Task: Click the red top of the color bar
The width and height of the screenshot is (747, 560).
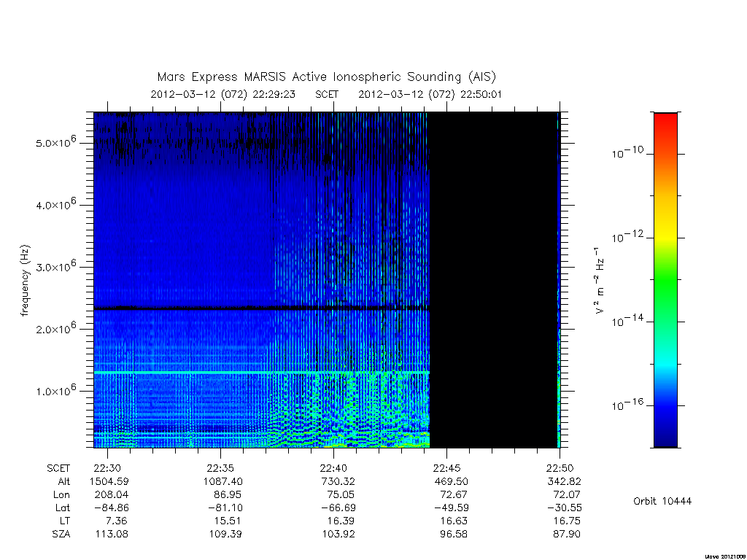Action: coord(665,120)
